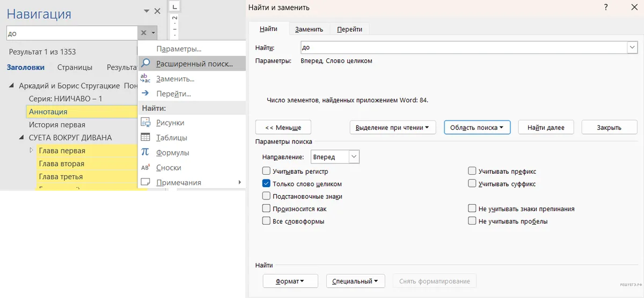Click the Рисунки picture icon
The width and height of the screenshot is (644, 298).
click(145, 123)
